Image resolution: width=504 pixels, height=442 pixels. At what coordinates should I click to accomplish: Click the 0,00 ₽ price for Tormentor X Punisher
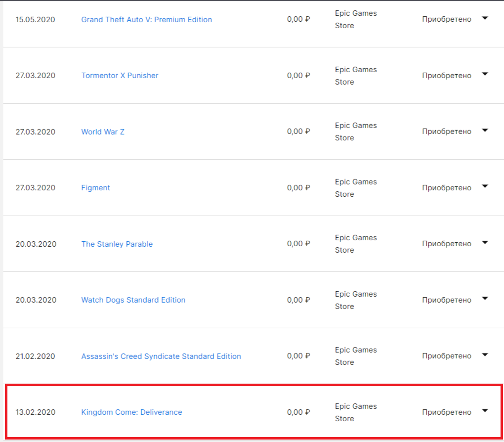click(298, 76)
